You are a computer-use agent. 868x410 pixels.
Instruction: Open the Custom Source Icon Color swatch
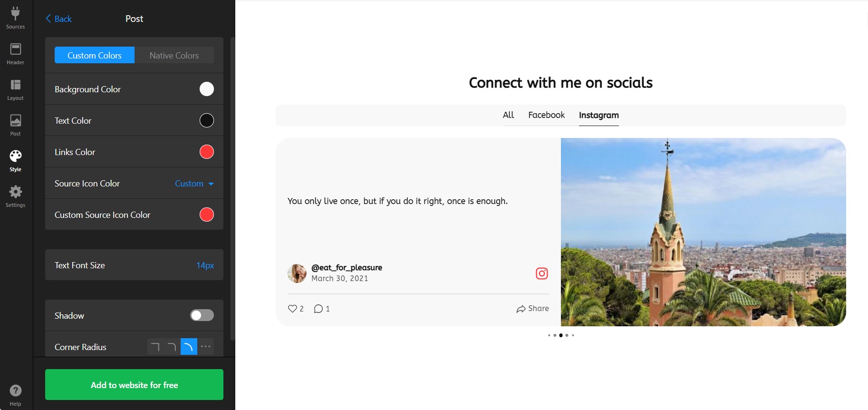(207, 215)
